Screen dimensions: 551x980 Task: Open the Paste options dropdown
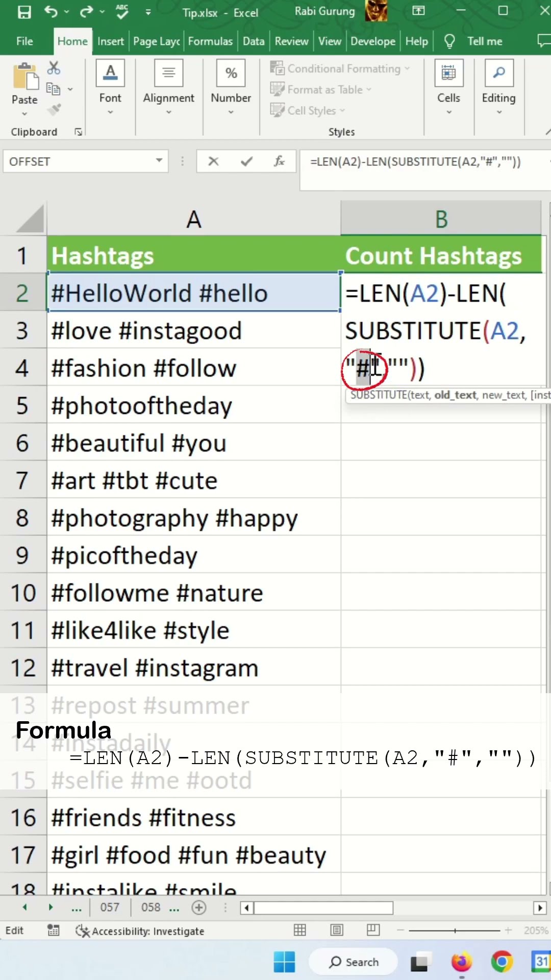tap(24, 113)
